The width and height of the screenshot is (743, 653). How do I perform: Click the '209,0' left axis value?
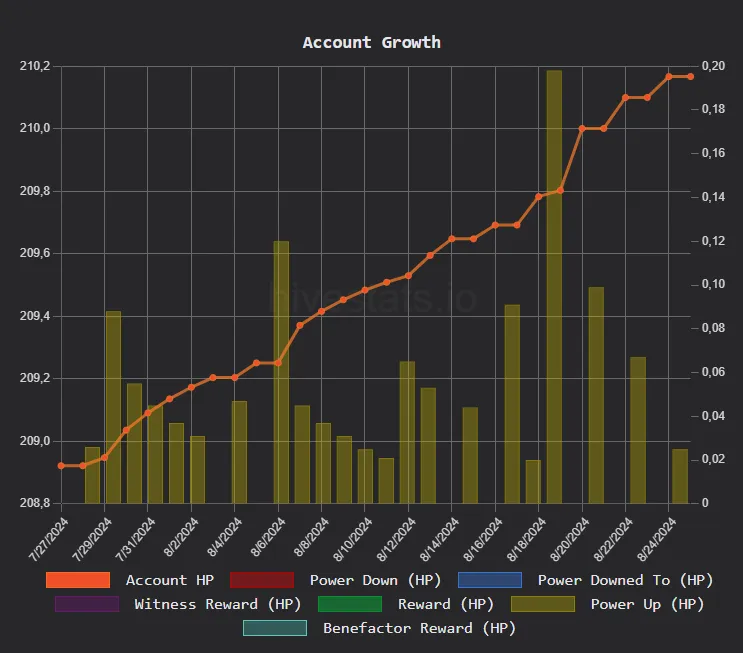click(x=35, y=441)
